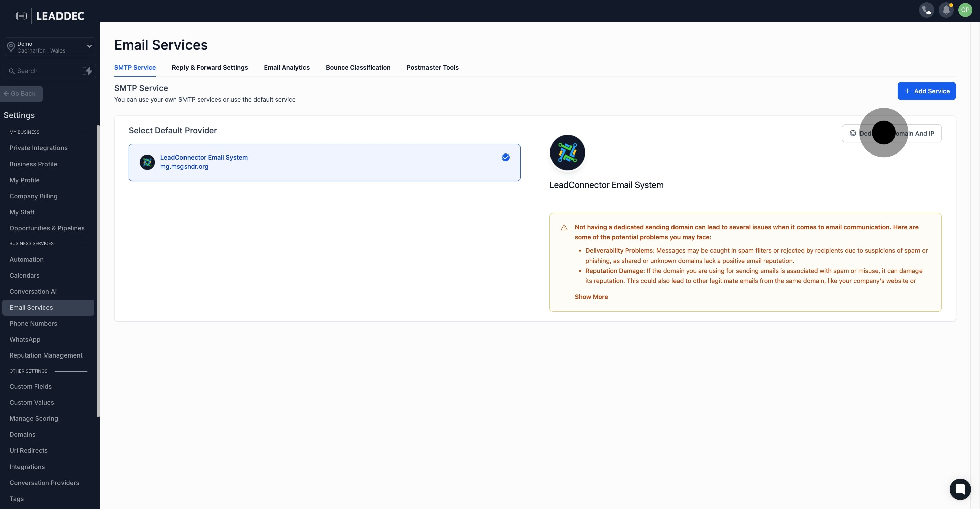Screen dimensions: 980x509
Task: Click the Add Service button
Action: 927,91
